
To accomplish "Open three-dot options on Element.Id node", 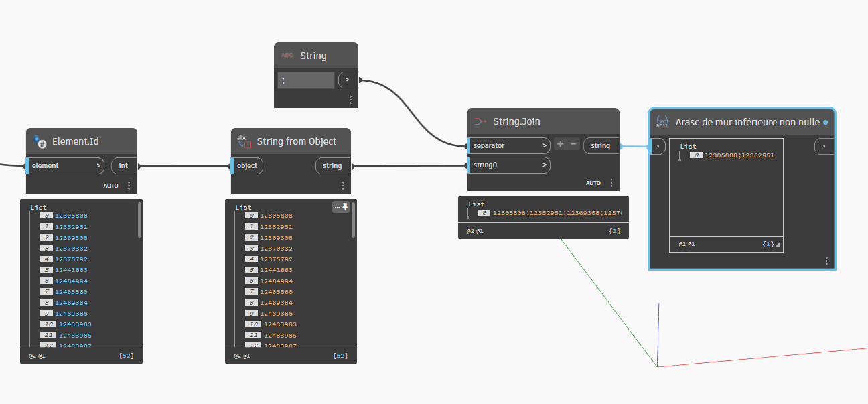I will coord(129,186).
